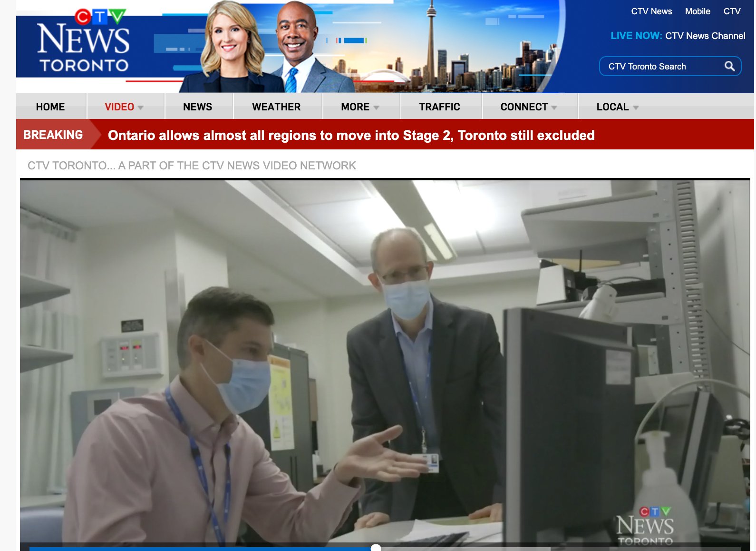Click the search magnifier icon
This screenshot has height=551, width=756.
[x=729, y=67]
